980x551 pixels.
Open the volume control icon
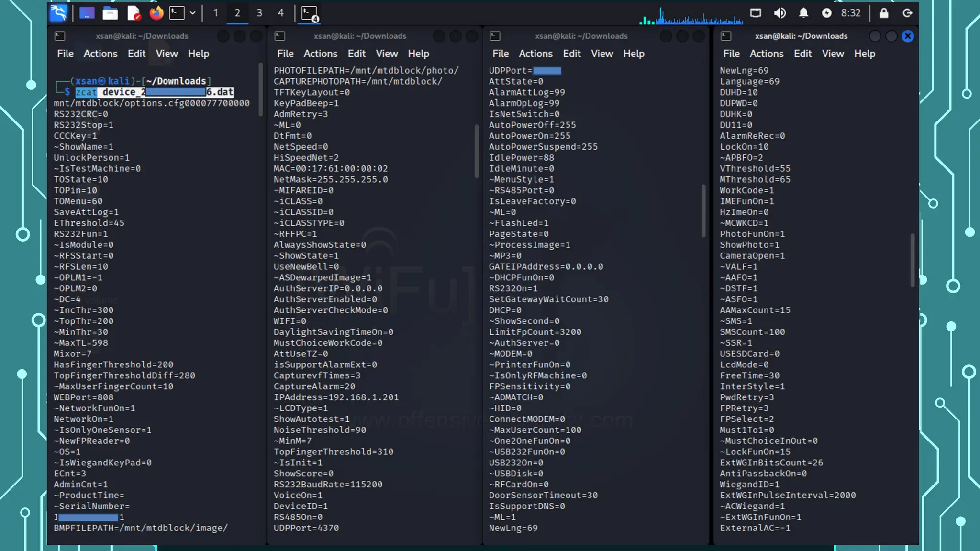coord(780,13)
